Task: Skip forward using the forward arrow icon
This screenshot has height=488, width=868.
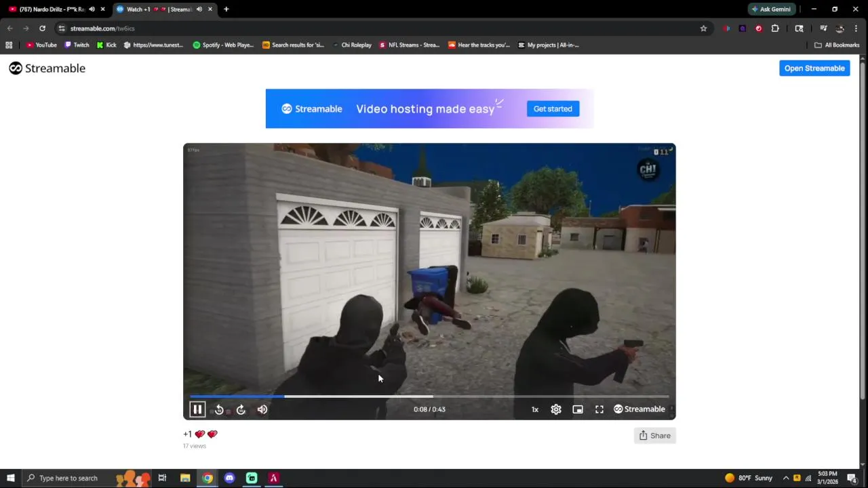Action: pyautogui.click(x=241, y=409)
